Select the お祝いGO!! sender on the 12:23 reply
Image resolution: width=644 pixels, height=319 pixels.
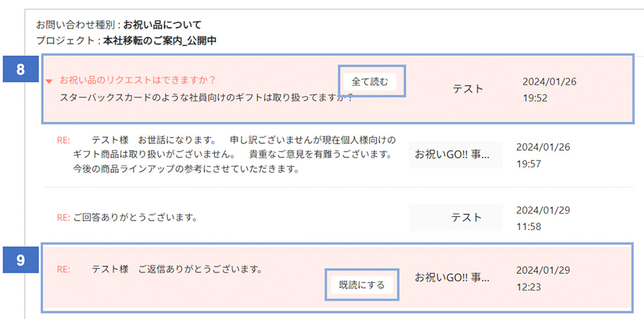click(x=452, y=278)
